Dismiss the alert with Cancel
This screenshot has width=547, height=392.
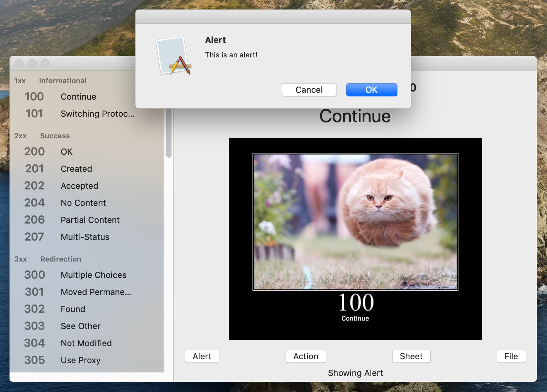[x=309, y=90]
